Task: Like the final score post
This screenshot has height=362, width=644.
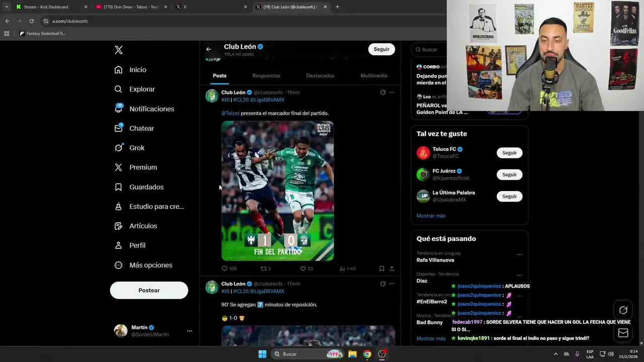Action: (306, 268)
